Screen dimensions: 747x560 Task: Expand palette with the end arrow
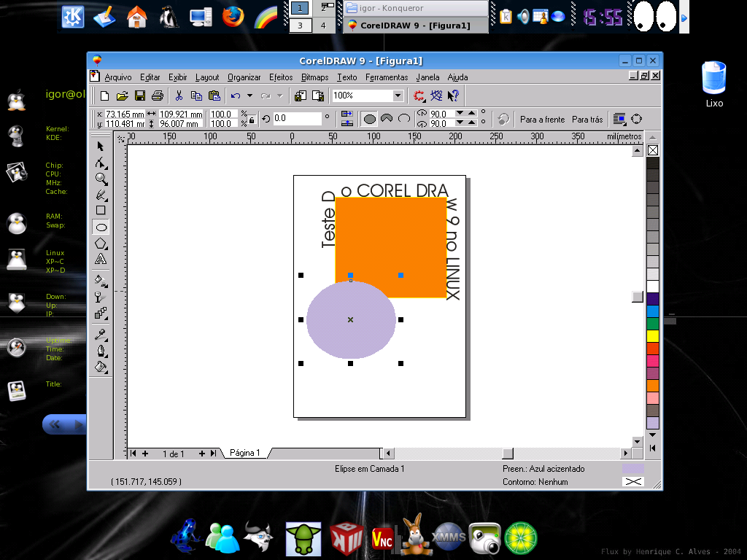[x=653, y=448]
